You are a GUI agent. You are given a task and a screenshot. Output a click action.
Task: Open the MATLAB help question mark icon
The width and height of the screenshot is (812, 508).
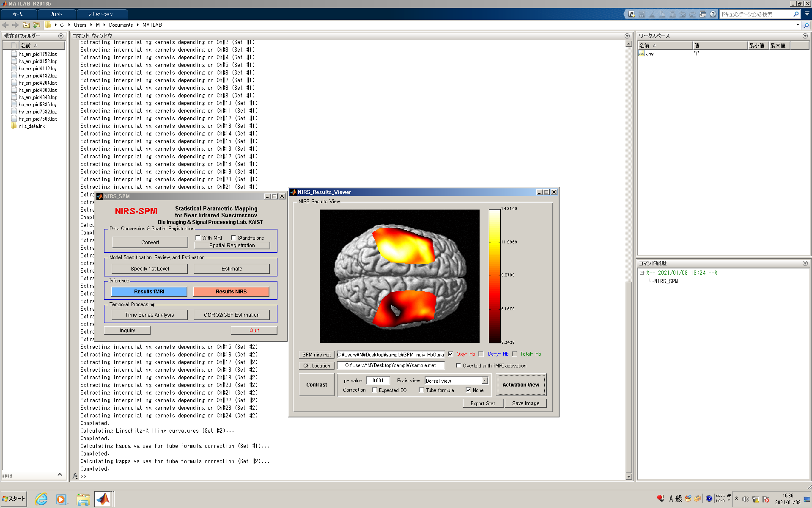coord(713,14)
